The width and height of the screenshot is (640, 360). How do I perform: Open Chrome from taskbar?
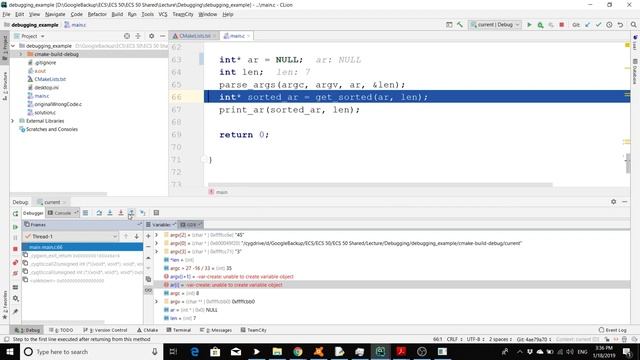click(x=298, y=351)
